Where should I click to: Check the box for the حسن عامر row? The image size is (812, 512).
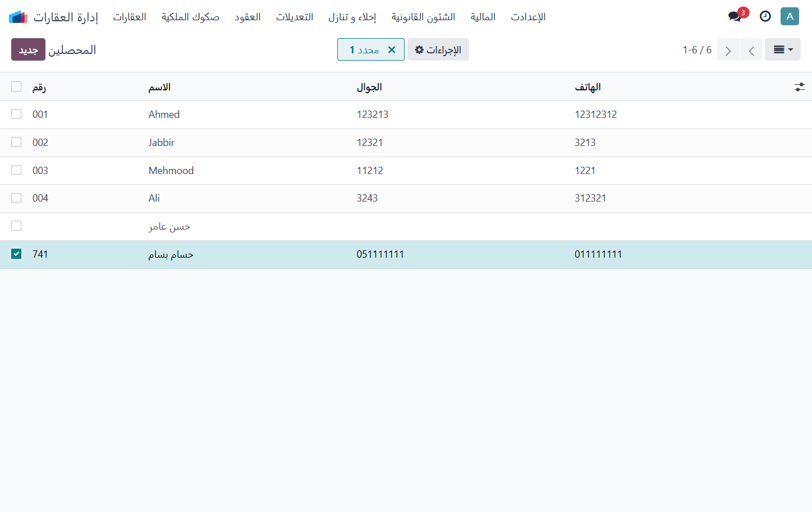pyautogui.click(x=16, y=226)
